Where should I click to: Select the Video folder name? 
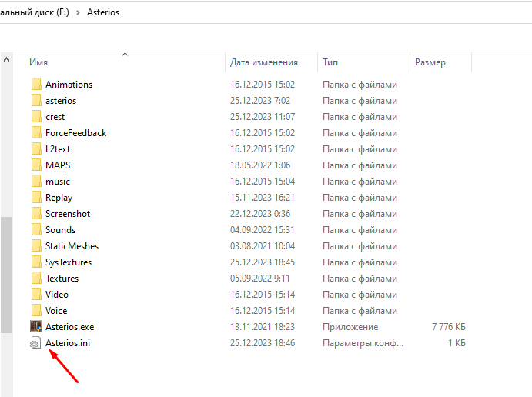coord(57,295)
